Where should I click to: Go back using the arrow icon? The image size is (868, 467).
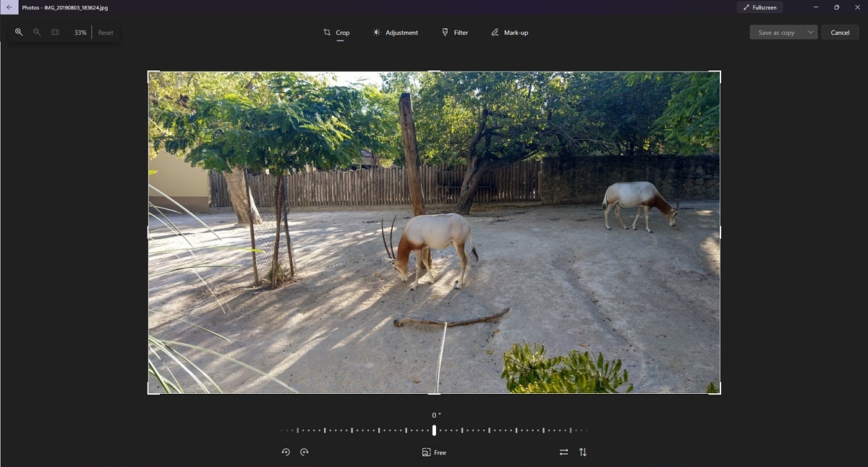9,7
